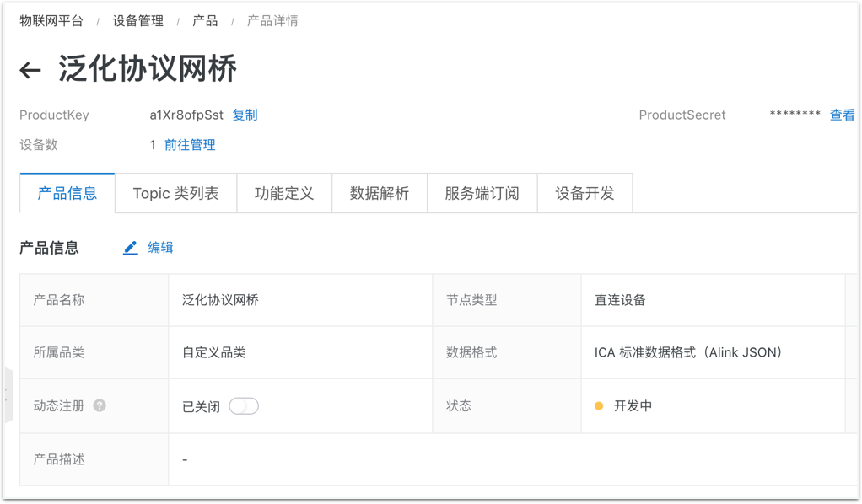862x504 pixels.
Task: Open the 数据解析 tab
Action: click(x=380, y=193)
